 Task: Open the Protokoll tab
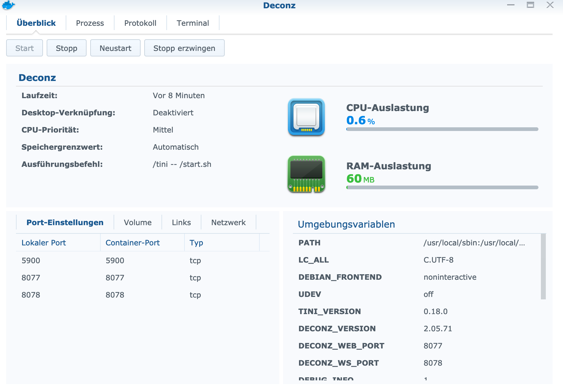[x=140, y=23]
